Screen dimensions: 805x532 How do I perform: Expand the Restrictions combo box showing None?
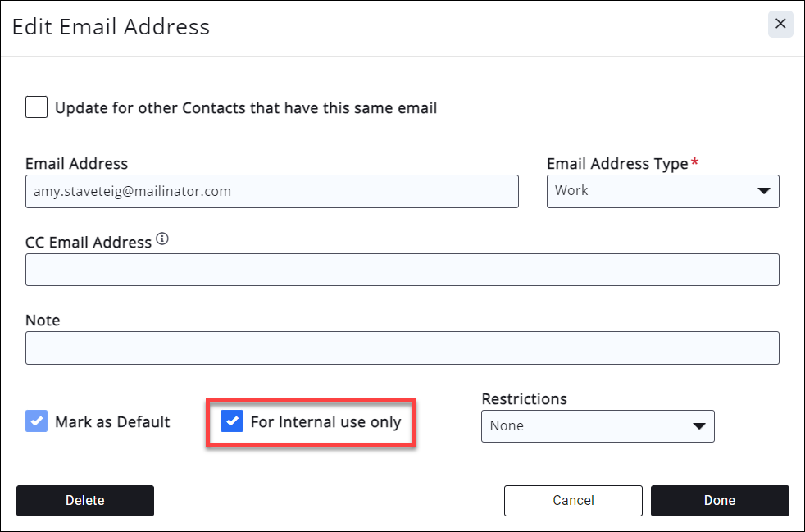point(597,426)
